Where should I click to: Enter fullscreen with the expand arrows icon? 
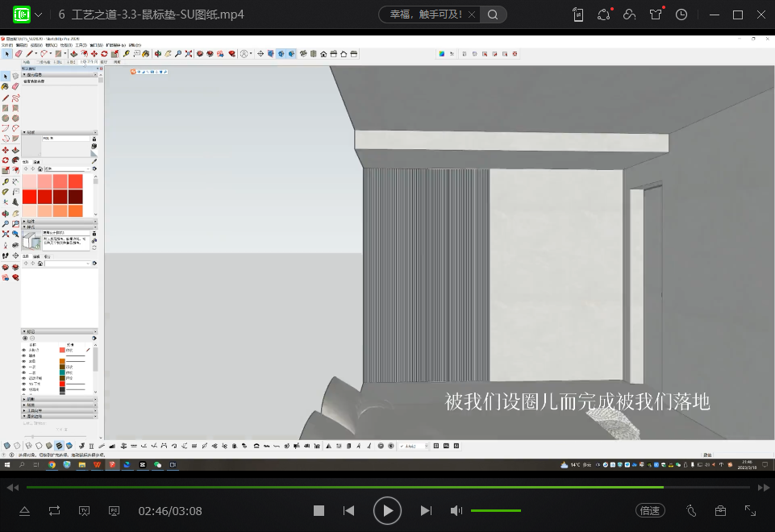(750, 510)
